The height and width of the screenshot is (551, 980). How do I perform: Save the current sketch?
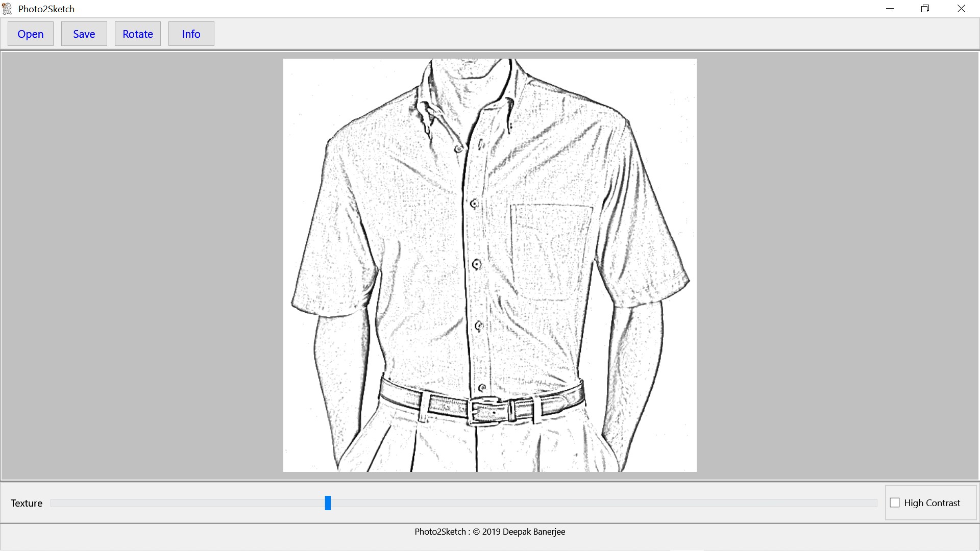[x=83, y=34]
